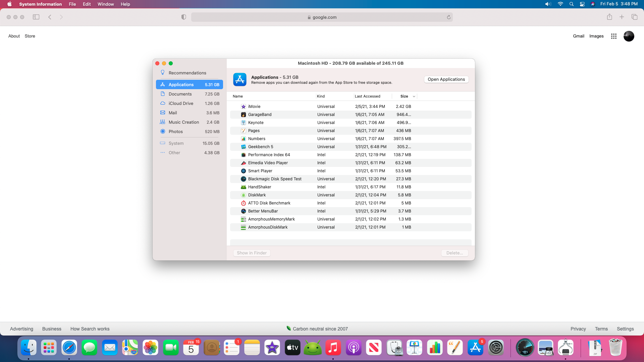The width and height of the screenshot is (644, 362).
Task: Open the Help menu
Action: 125,4
